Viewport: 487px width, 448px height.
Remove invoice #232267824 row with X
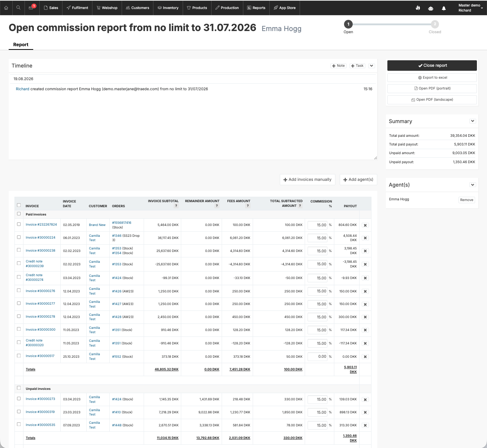tap(365, 225)
